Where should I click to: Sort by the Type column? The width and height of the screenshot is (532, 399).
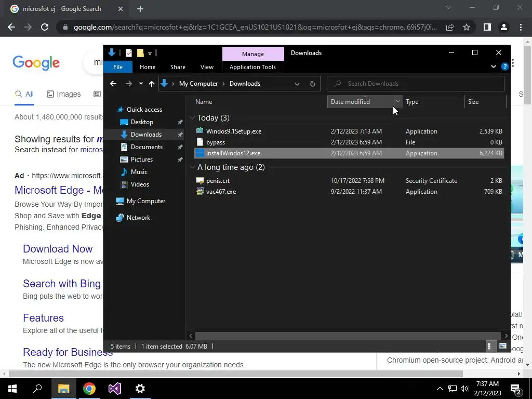pyautogui.click(x=412, y=102)
